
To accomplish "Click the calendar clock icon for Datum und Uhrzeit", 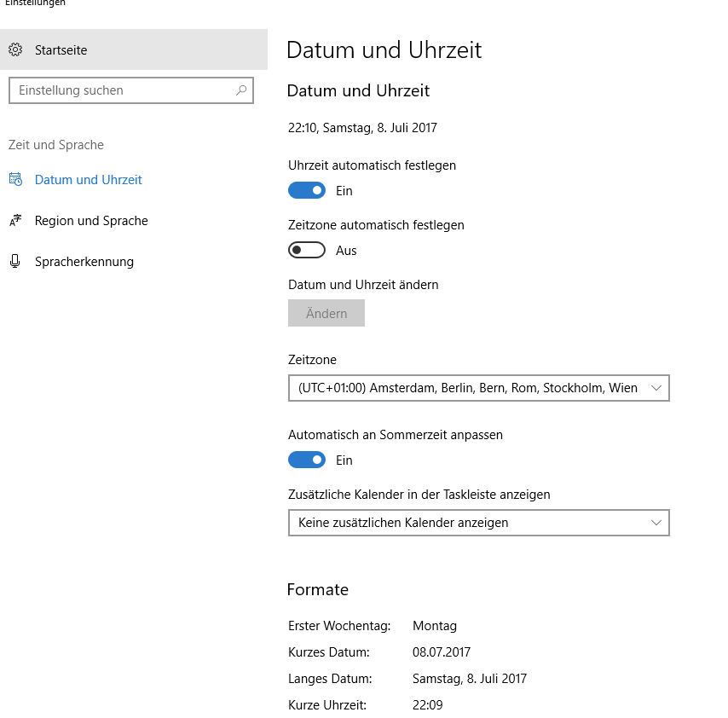I will click(x=15, y=179).
